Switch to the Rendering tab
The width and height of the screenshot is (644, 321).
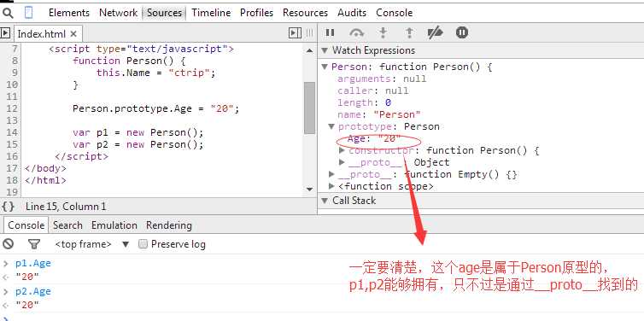[169, 225]
